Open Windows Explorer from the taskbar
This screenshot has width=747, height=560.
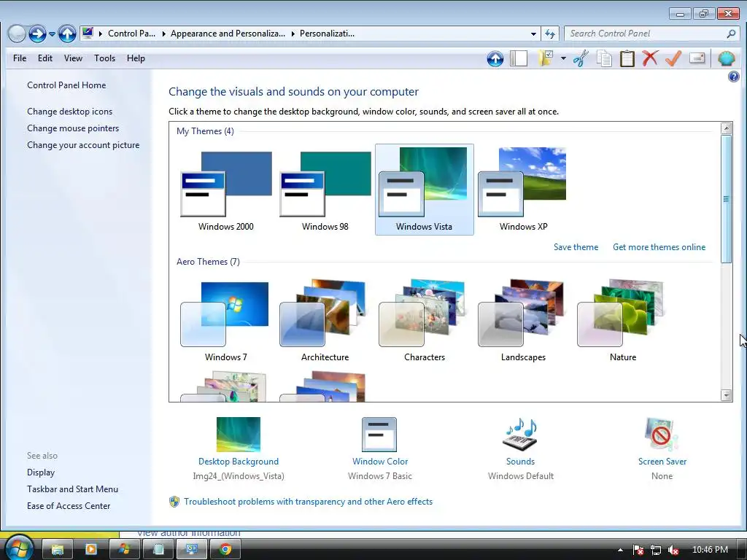coord(58,550)
